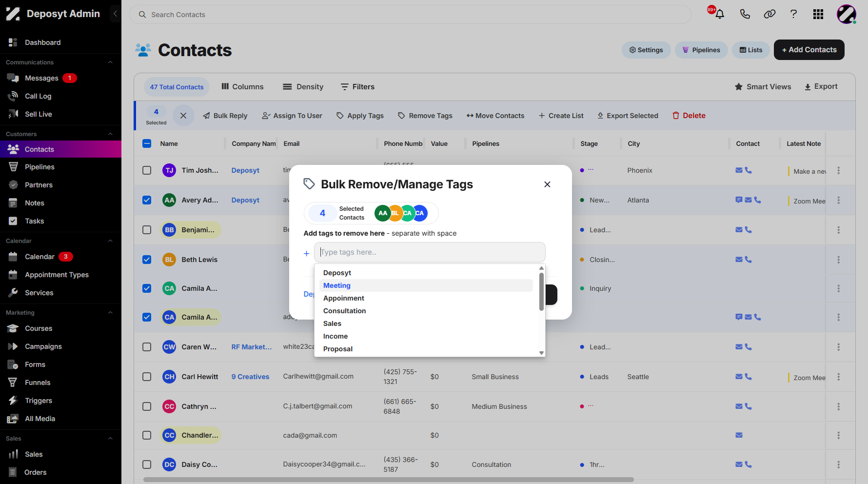Viewport: 868px width, 484px height.
Task: Check the Carl Hewitt row checkbox
Action: click(147, 377)
